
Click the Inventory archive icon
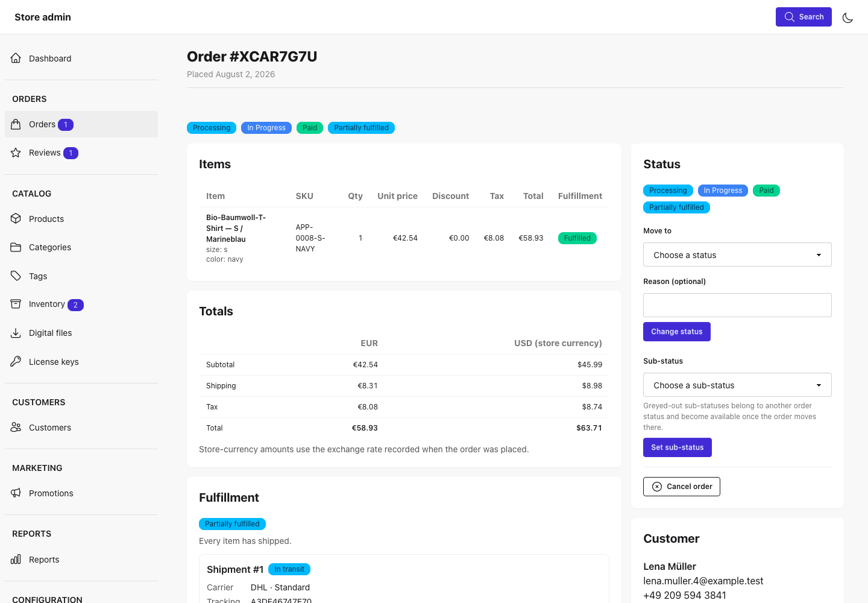16,304
